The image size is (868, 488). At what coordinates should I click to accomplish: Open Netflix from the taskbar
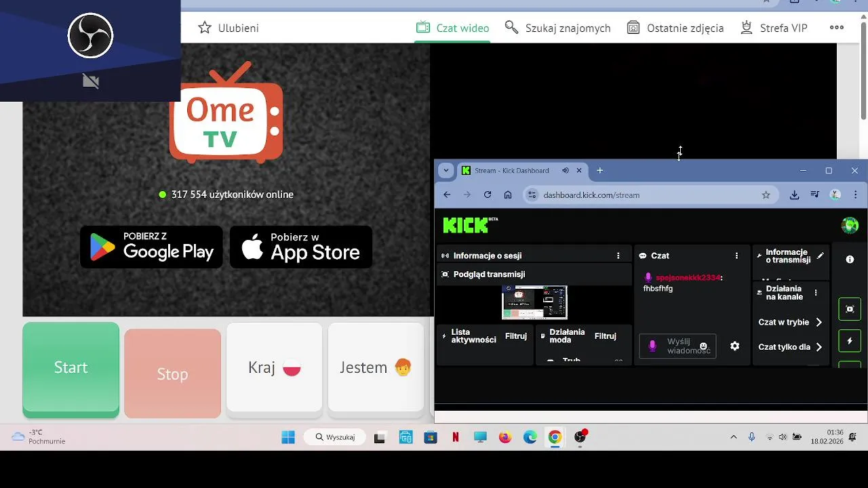[x=455, y=437]
